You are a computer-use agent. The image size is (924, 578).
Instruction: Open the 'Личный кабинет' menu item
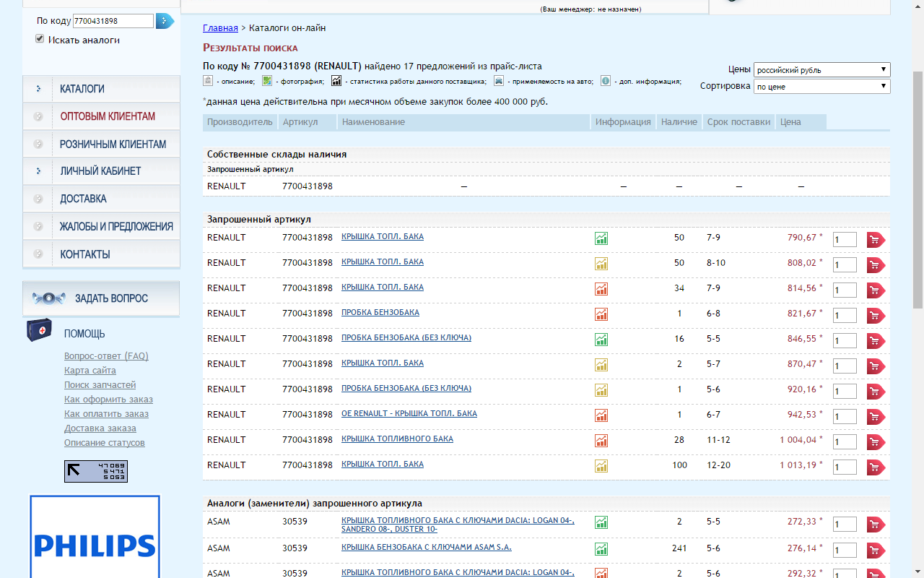[x=101, y=171]
